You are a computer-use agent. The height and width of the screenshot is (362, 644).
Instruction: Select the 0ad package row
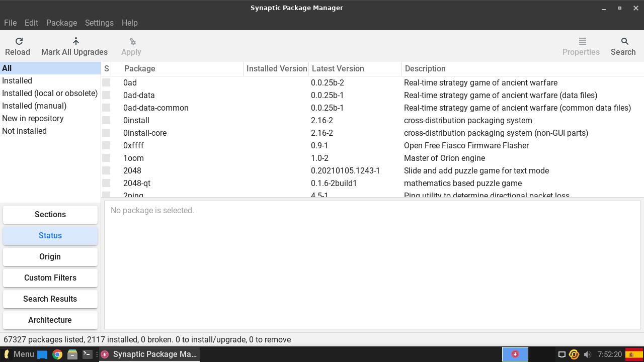pyautogui.click(x=372, y=82)
